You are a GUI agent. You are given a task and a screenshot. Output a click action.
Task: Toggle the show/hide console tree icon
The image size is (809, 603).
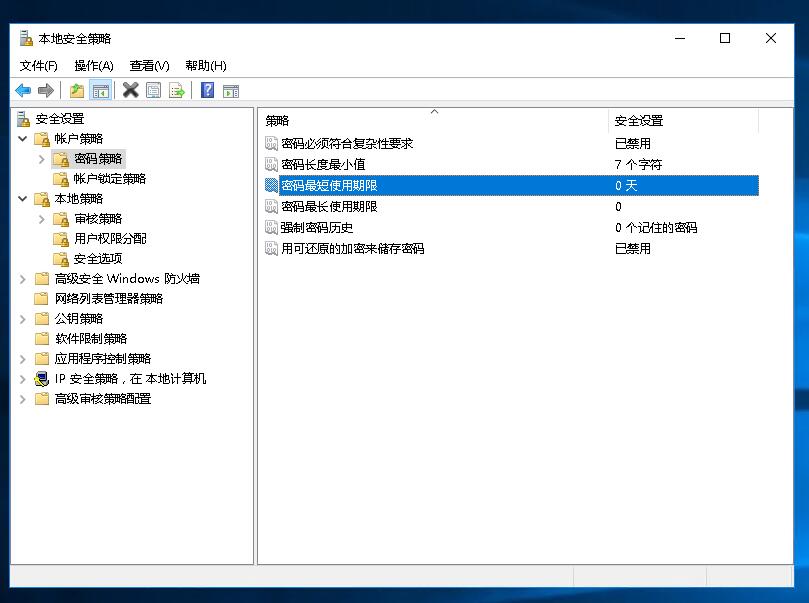click(101, 91)
